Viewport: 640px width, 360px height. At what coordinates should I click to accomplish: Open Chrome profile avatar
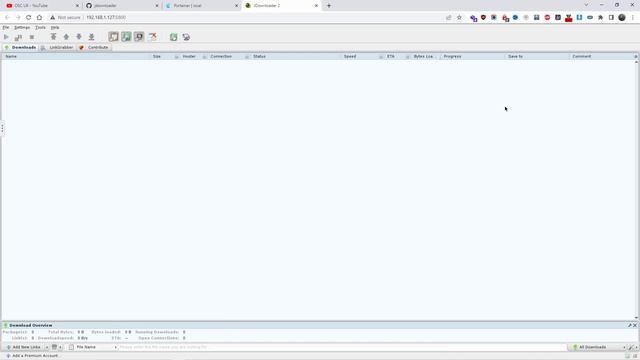point(622,18)
